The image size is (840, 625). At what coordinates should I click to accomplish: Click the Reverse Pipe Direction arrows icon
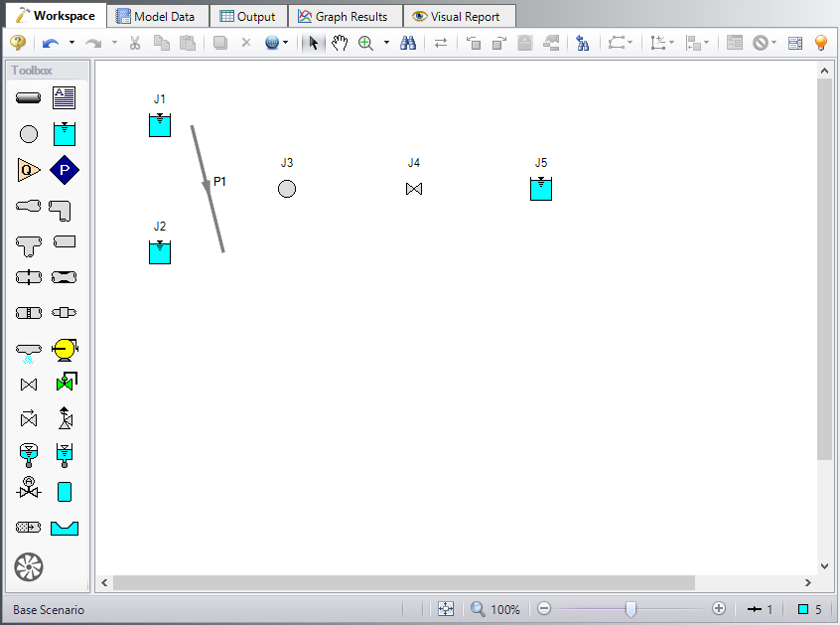pyautogui.click(x=441, y=43)
